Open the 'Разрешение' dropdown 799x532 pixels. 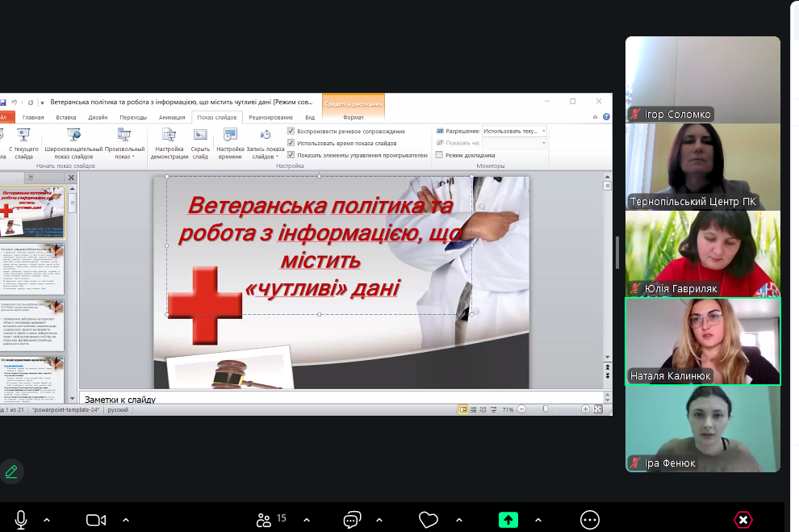(x=514, y=131)
